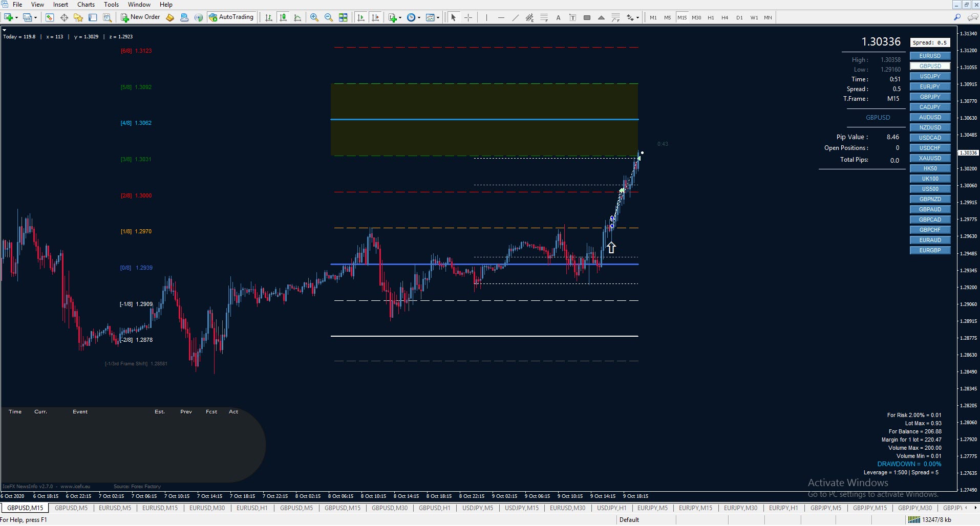The width and height of the screenshot is (980, 526).
Task: Open the Charts menu
Action: tap(86, 5)
